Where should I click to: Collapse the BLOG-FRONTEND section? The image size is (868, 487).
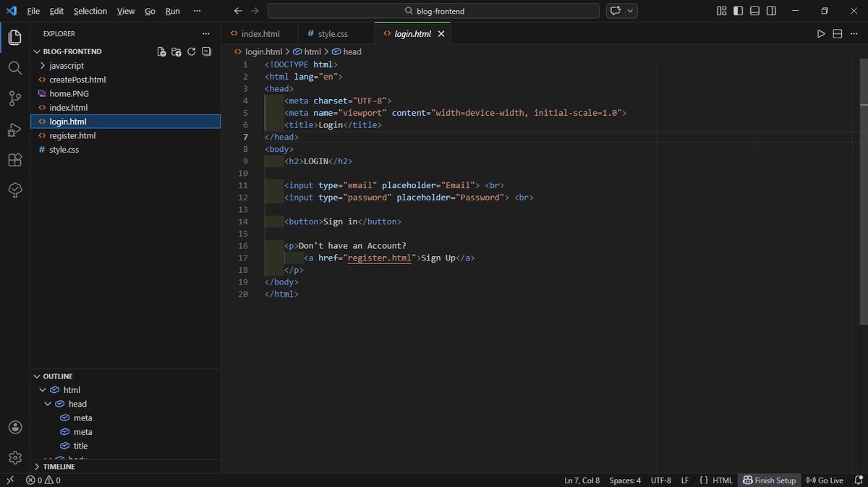click(38, 51)
